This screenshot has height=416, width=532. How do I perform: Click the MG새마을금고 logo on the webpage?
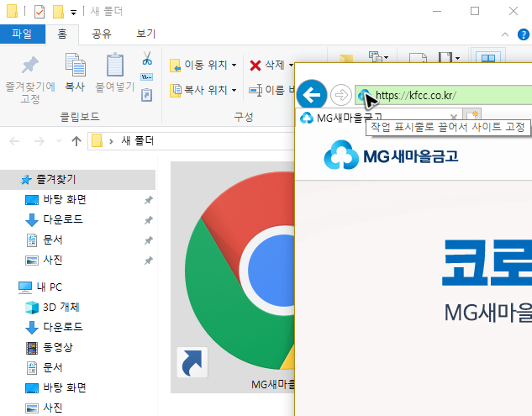[391, 155]
